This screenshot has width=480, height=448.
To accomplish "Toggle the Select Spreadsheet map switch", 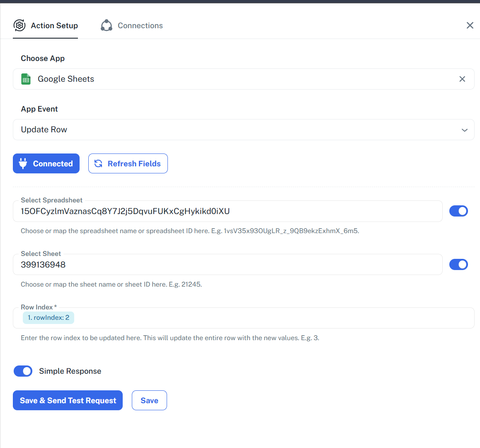I will (458, 211).
